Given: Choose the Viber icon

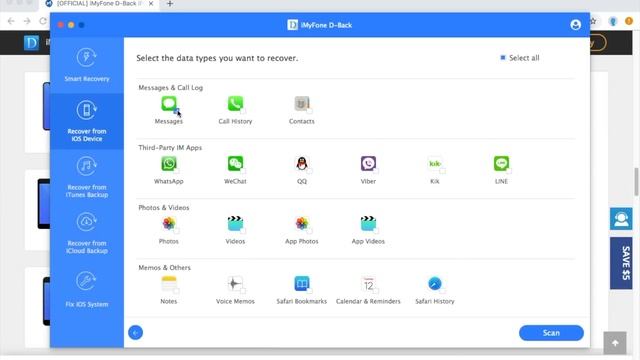Looking at the screenshot, I should pyautogui.click(x=368, y=164).
